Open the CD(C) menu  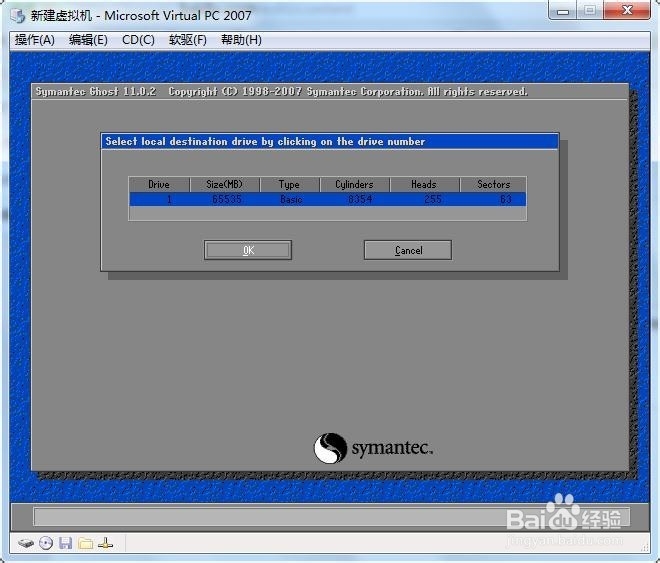tap(138, 40)
